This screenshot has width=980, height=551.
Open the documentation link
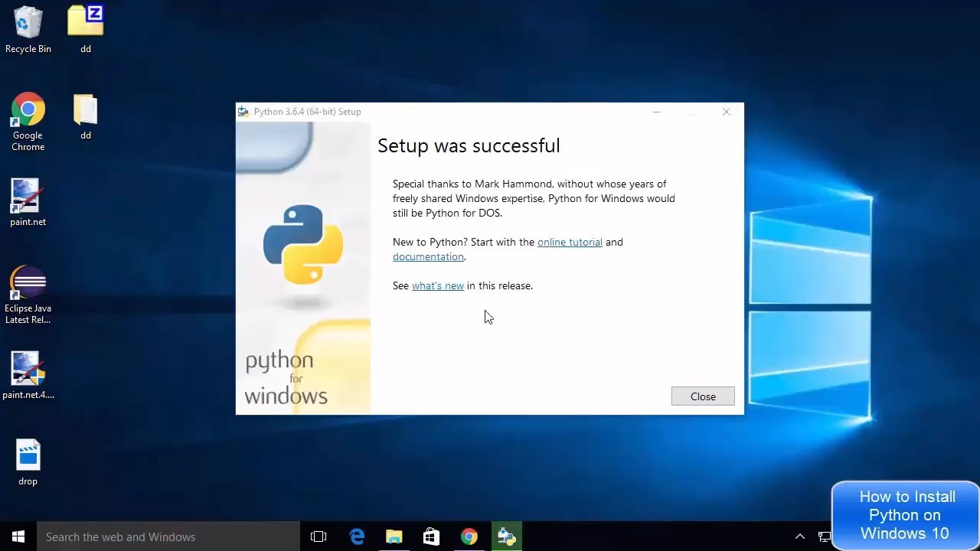(428, 256)
